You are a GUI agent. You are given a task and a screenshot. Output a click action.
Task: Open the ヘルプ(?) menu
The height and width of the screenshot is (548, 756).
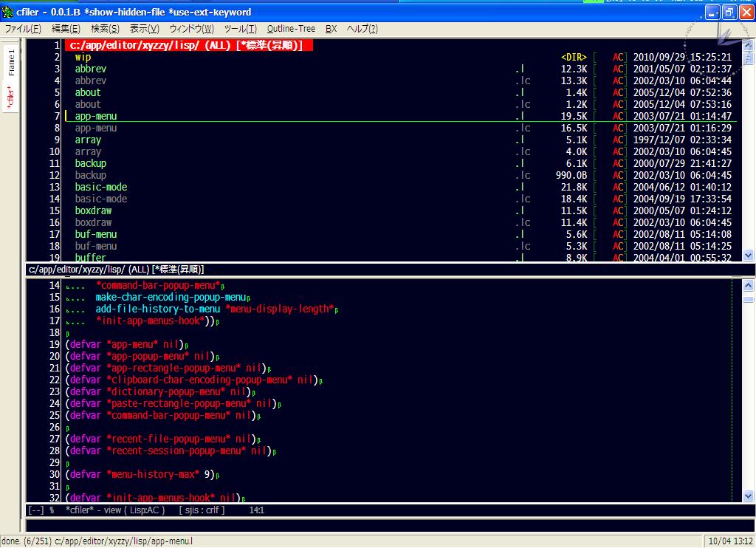pos(362,29)
